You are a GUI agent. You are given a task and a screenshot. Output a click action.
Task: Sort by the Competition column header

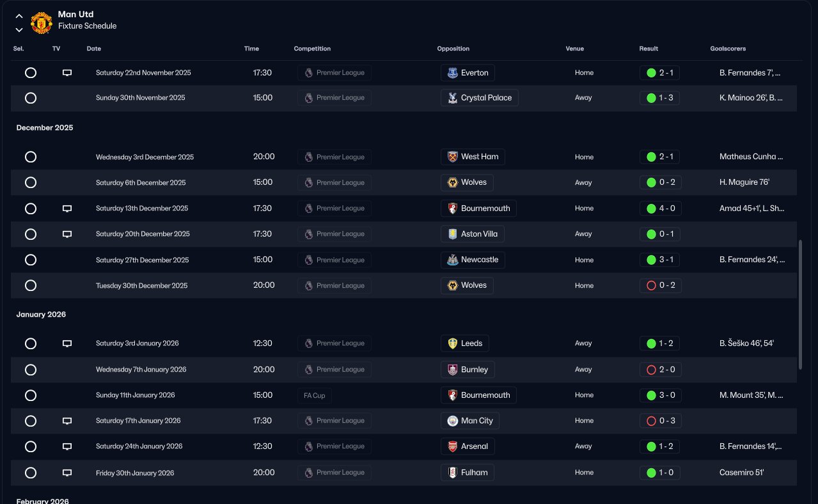(x=312, y=49)
